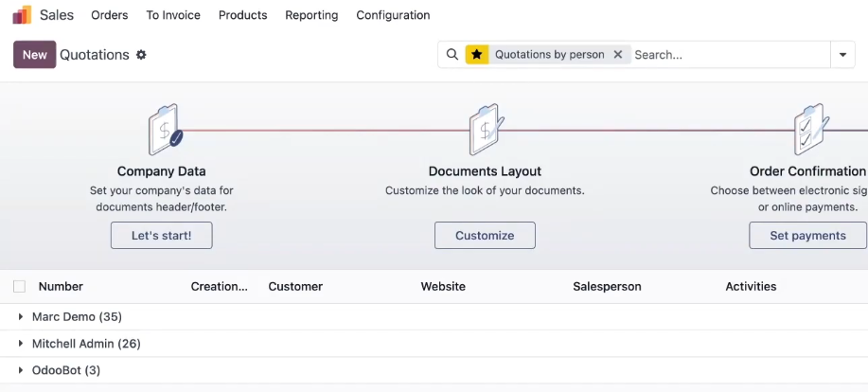Open the Orders menu
This screenshot has width=868, height=392.
click(110, 15)
